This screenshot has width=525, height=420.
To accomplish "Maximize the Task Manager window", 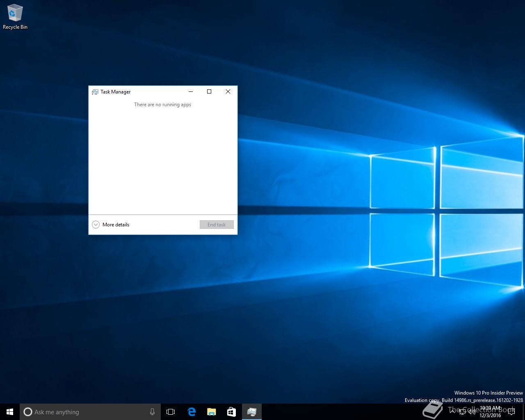I will click(209, 91).
